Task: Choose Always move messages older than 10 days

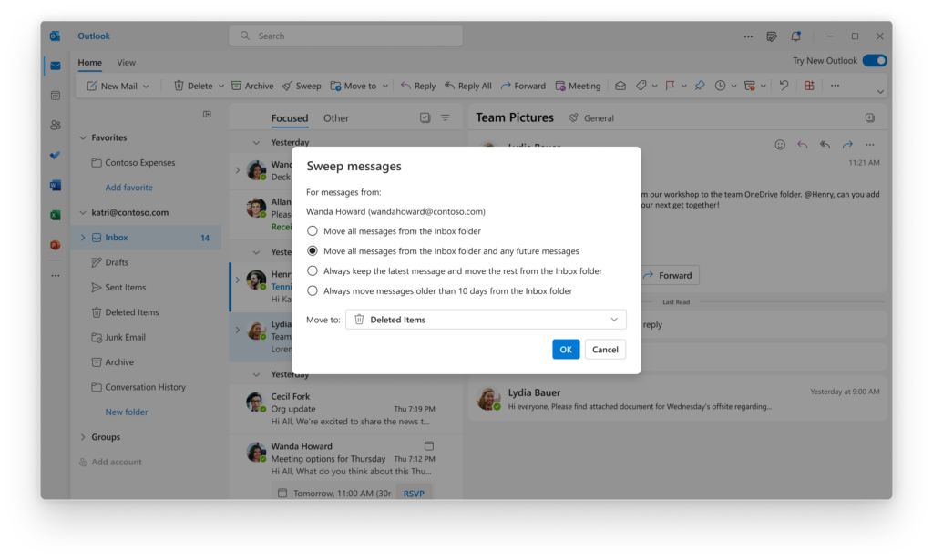Action: click(313, 290)
